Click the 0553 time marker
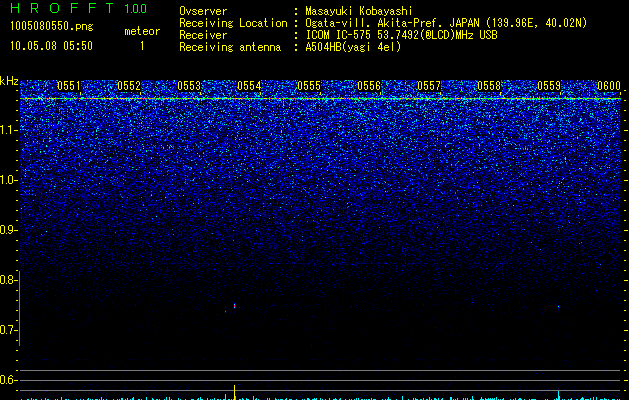Viewport: 629px width, 400px height. pos(189,86)
